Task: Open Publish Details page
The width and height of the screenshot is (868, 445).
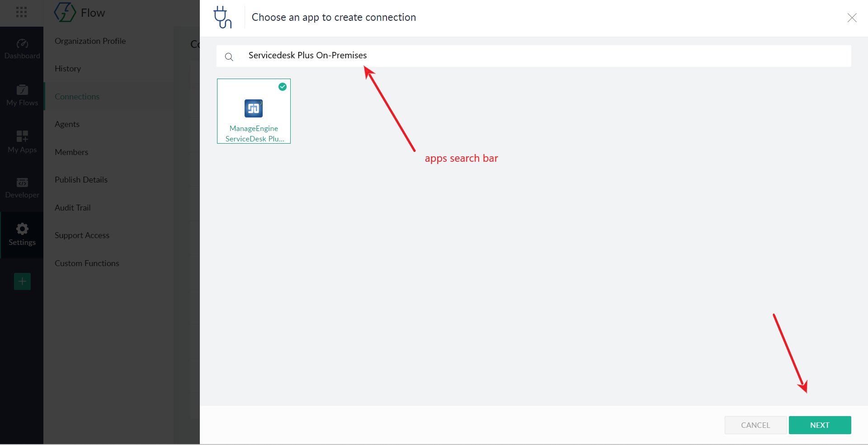Action: (81, 180)
